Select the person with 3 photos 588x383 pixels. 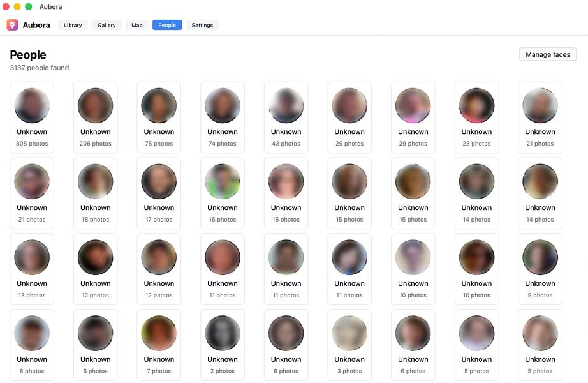(x=349, y=345)
